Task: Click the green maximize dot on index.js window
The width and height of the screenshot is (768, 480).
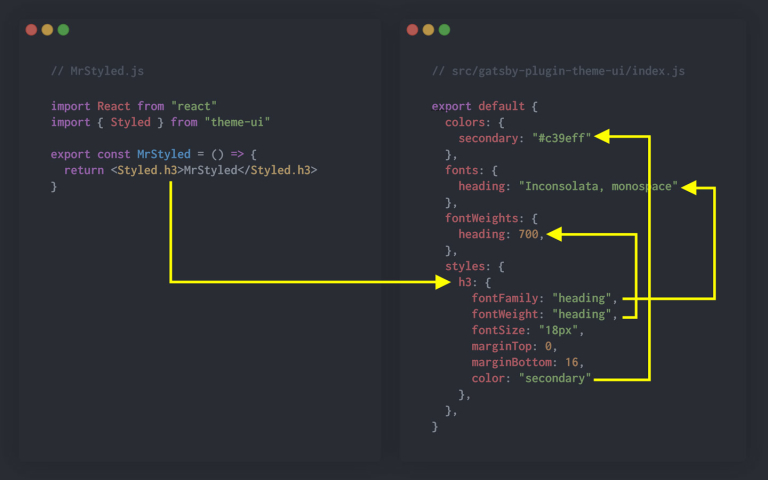Action: [x=444, y=30]
